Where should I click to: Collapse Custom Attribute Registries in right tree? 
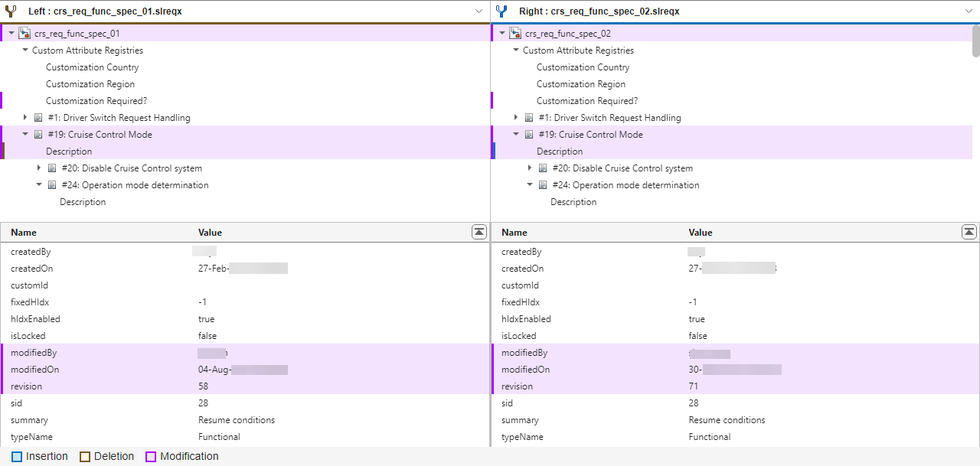516,51
